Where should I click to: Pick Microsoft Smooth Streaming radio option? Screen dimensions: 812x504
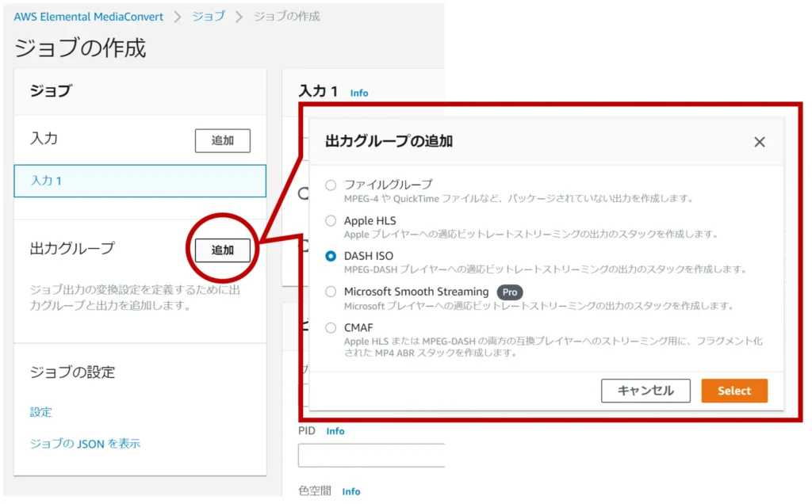point(331,292)
